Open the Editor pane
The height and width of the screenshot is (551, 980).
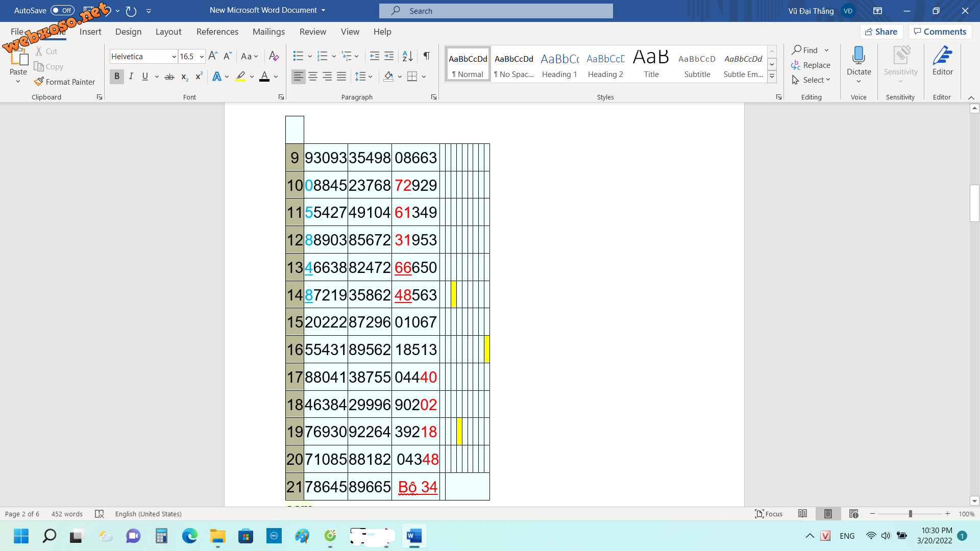(942, 61)
